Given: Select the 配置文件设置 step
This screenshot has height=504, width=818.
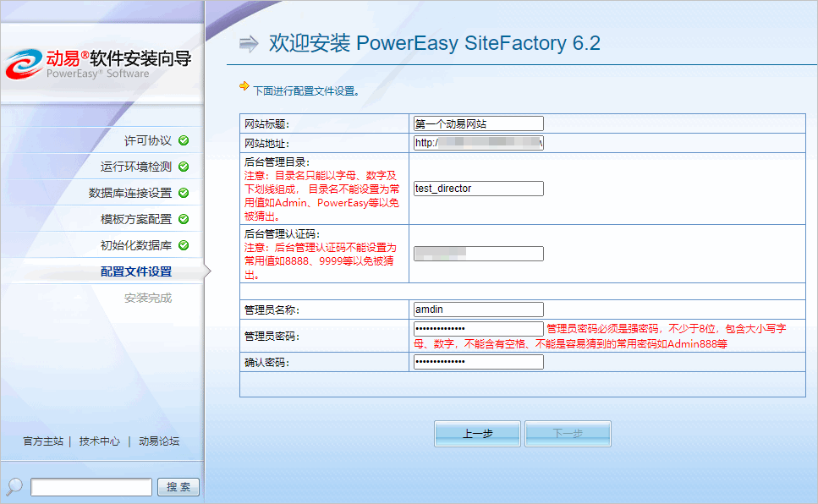Looking at the screenshot, I should coord(136,271).
